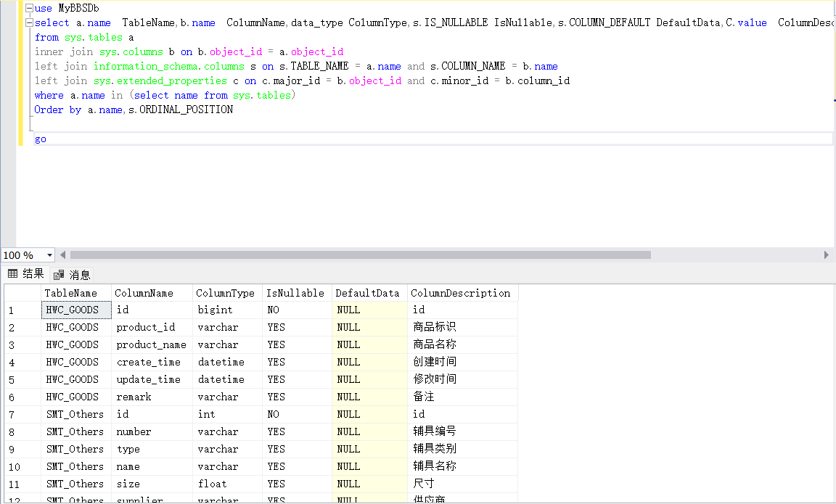Screen dimensions: 836x504
Task: Click 'sys.extended_properties' in the query
Action: (x=160, y=81)
